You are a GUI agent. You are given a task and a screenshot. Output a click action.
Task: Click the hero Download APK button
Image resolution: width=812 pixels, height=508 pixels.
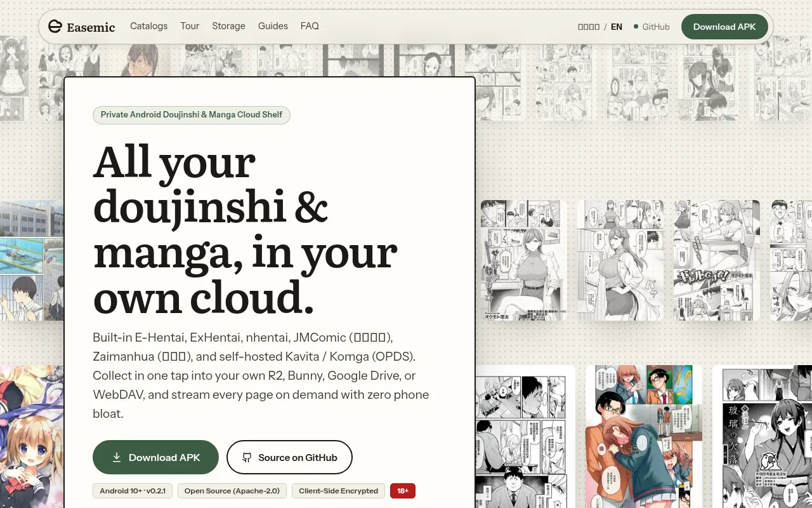(155, 457)
